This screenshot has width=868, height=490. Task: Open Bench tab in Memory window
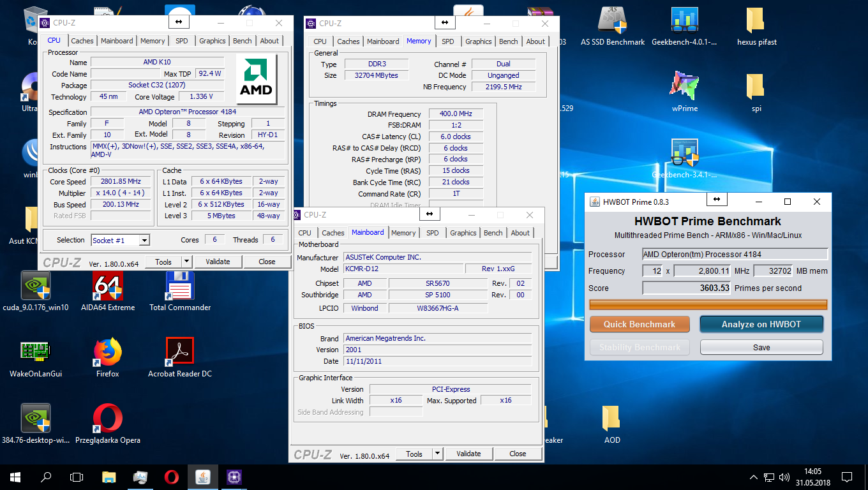509,41
